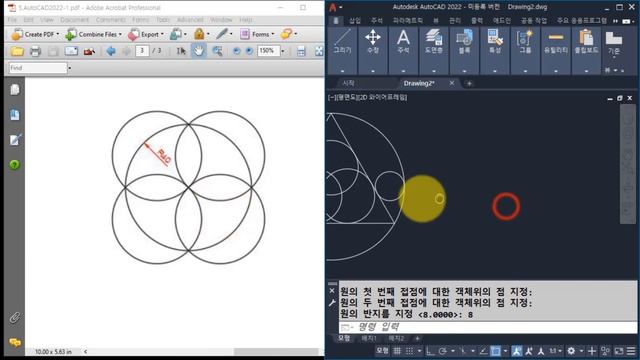This screenshot has width=640, height=360.
Task: Open the zoom percentage dropdown in Acrobat
Action: (x=282, y=51)
